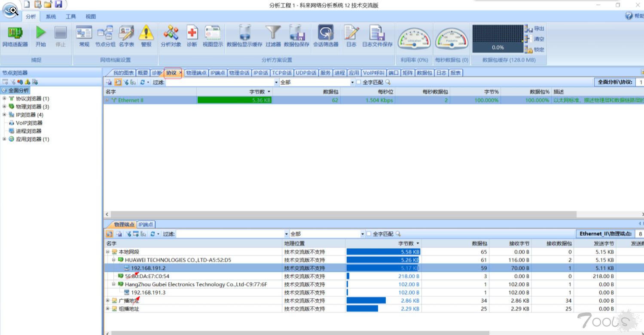
Task: Sort by top 字节数 column header
Action: coord(235,92)
